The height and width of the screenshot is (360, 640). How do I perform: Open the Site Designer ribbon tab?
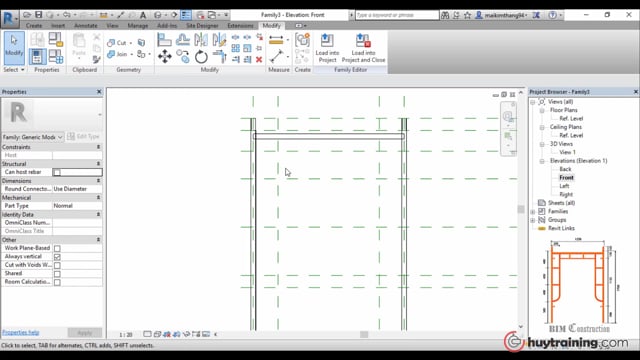[202, 26]
